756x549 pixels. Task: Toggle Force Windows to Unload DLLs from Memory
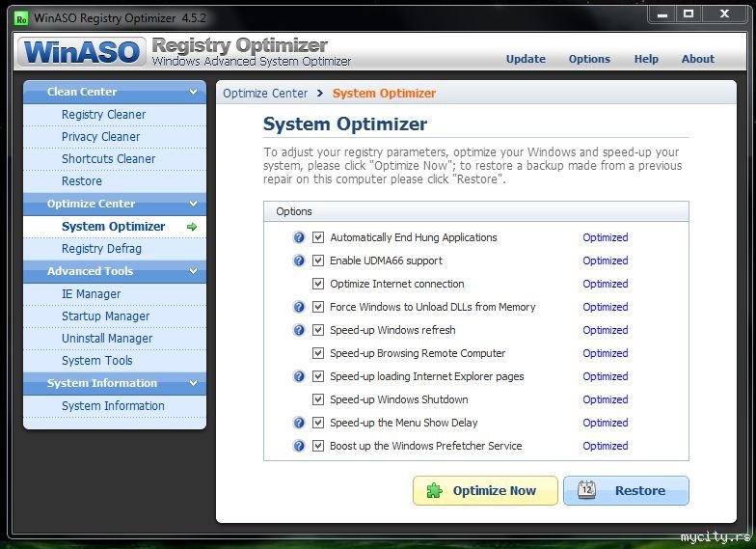click(x=318, y=307)
